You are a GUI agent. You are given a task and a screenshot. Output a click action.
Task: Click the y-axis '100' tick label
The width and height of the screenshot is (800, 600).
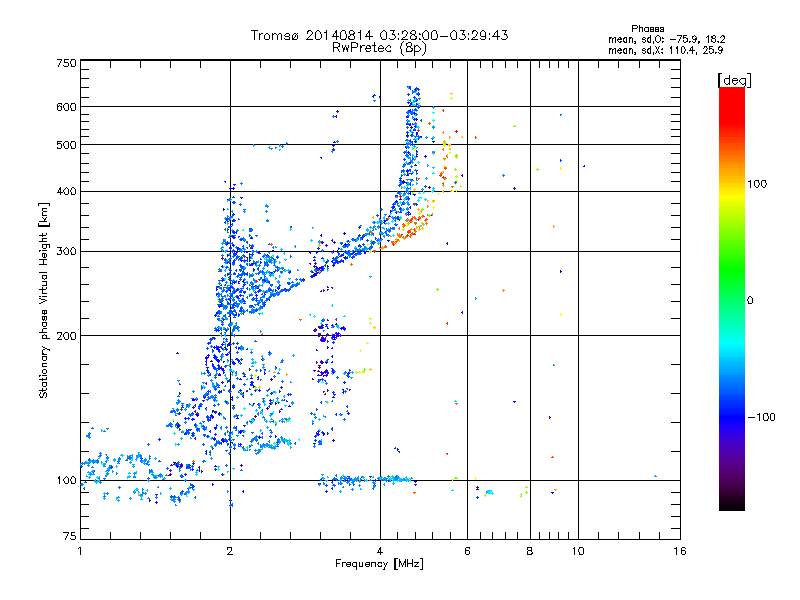click(66, 481)
